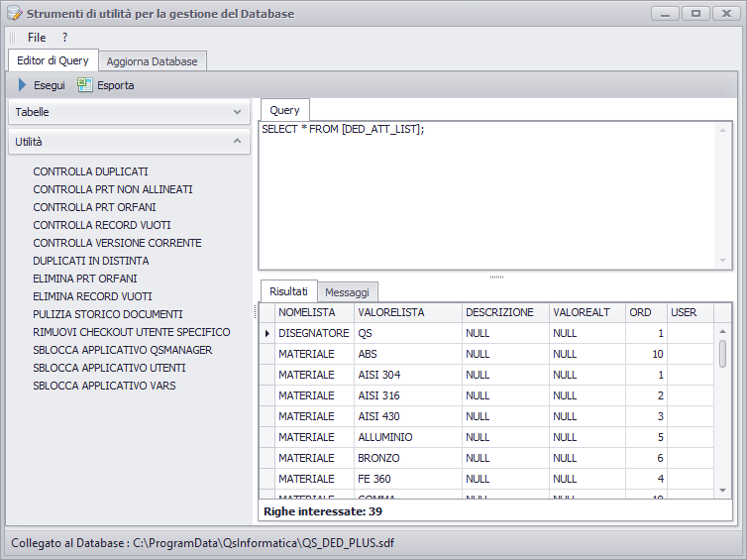Click the Esporta spreadsheet icon
This screenshot has height=560, width=747.
(85, 85)
